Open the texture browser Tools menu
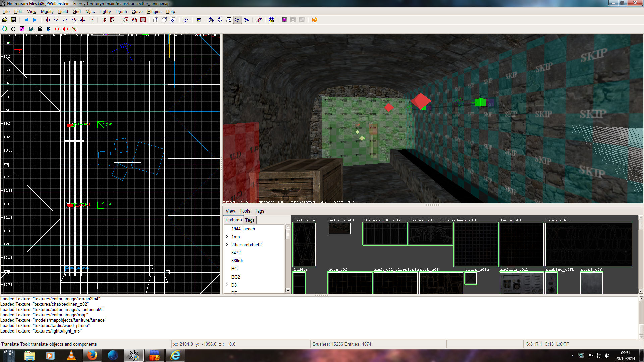644x362 pixels. (x=245, y=211)
